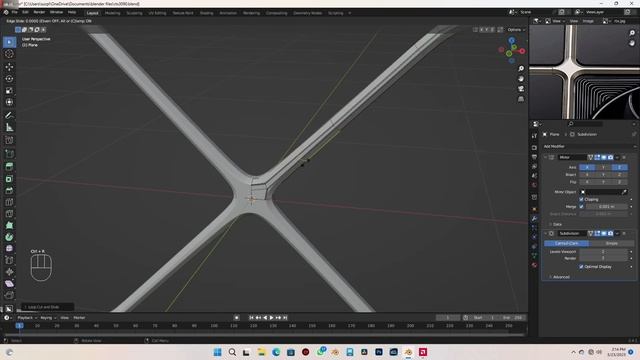Screen dimensions: 640x360
Task: Click the viewport zoom magnifier icon
Action: coord(521,69)
